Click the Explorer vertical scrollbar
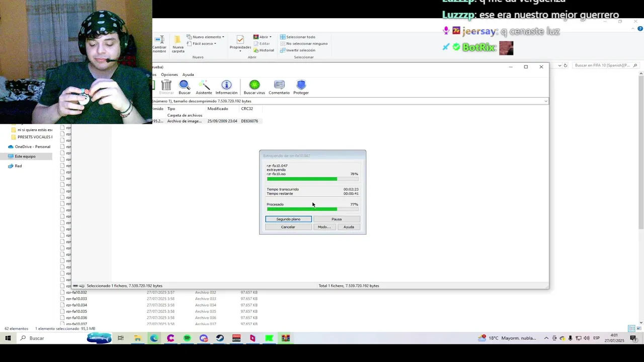This screenshot has width=644, height=362. 641,198
